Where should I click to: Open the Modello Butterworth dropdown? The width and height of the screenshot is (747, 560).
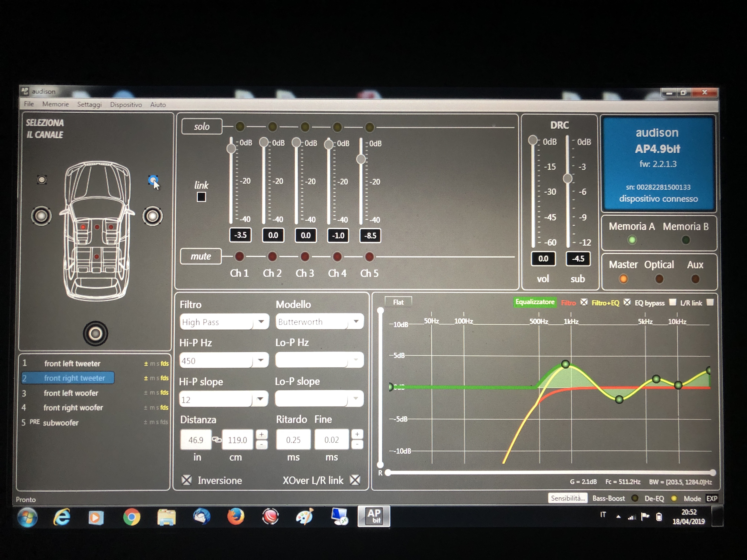point(319,321)
